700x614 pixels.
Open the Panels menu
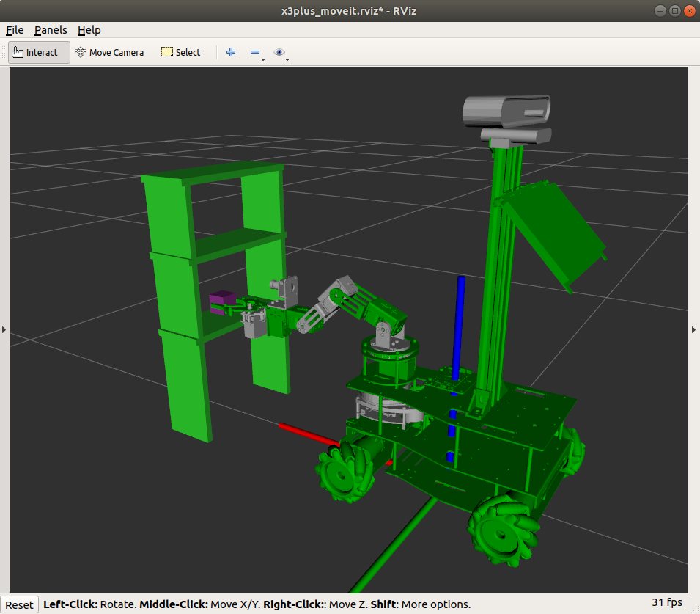51,30
